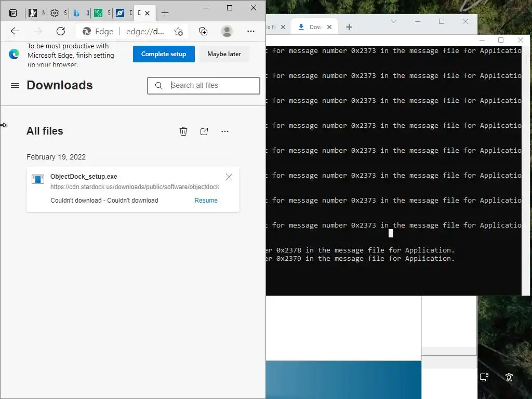
Task: Open a new tab in Edge
Action: coord(165,13)
